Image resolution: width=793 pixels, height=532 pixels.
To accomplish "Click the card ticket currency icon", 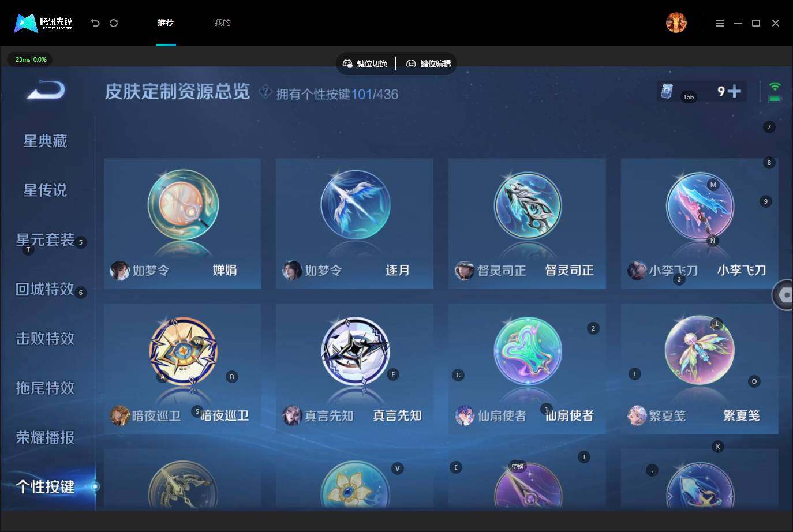I will pos(667,91).
